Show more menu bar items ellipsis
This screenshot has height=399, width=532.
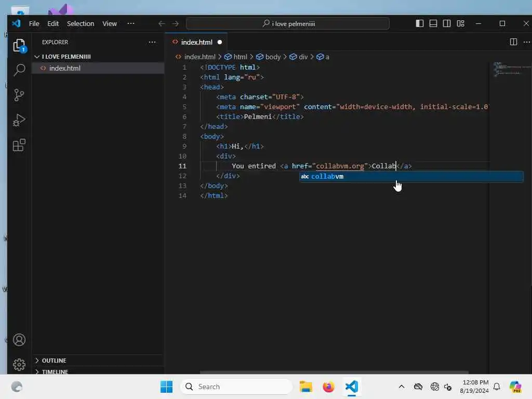[x=130, y=23]
